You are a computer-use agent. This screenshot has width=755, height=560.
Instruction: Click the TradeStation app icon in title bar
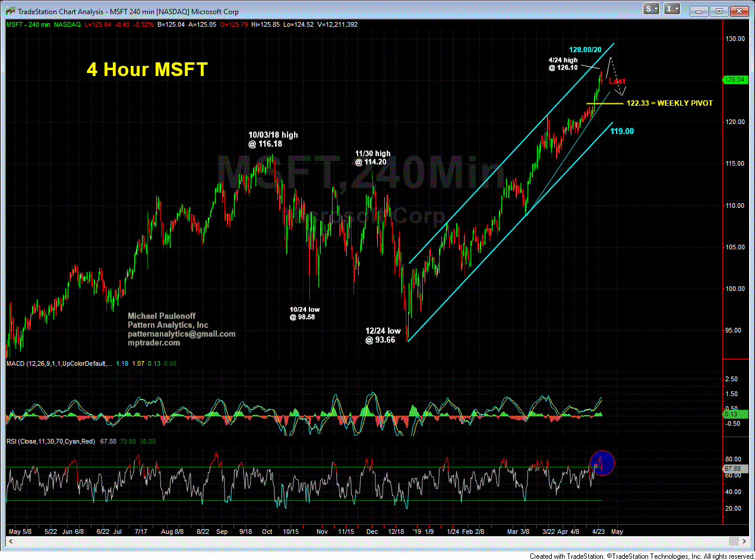(10, 10)
